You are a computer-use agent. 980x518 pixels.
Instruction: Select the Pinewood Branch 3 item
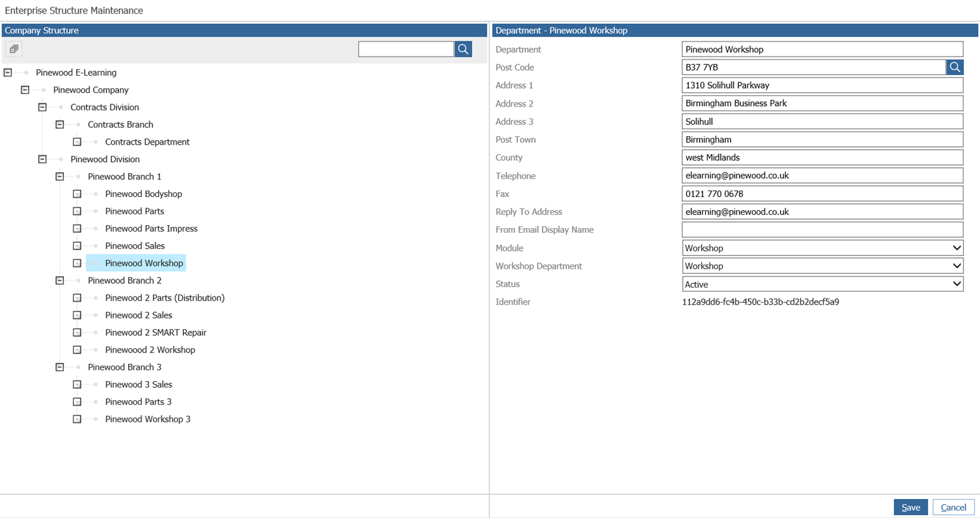pos(124,367)
